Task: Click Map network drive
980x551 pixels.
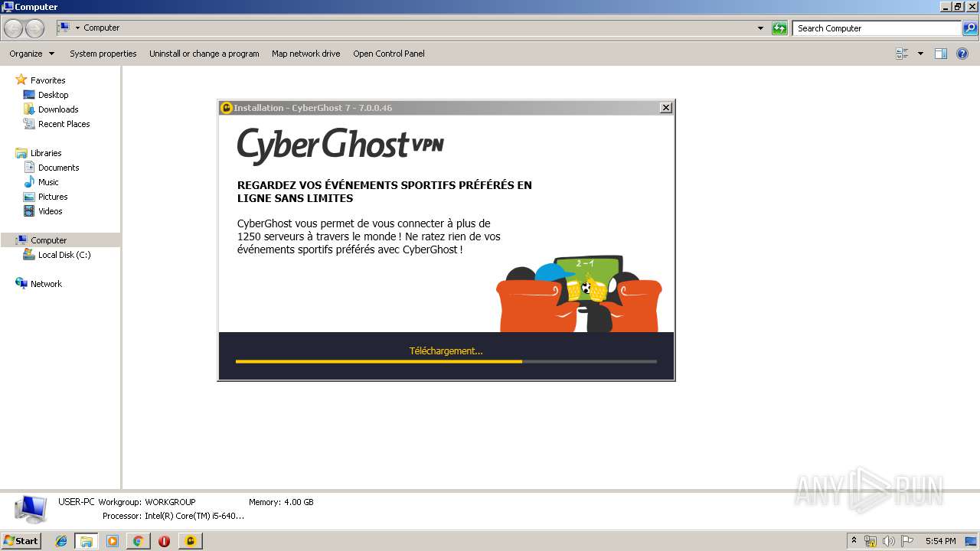Action: (x=305, y=54)
